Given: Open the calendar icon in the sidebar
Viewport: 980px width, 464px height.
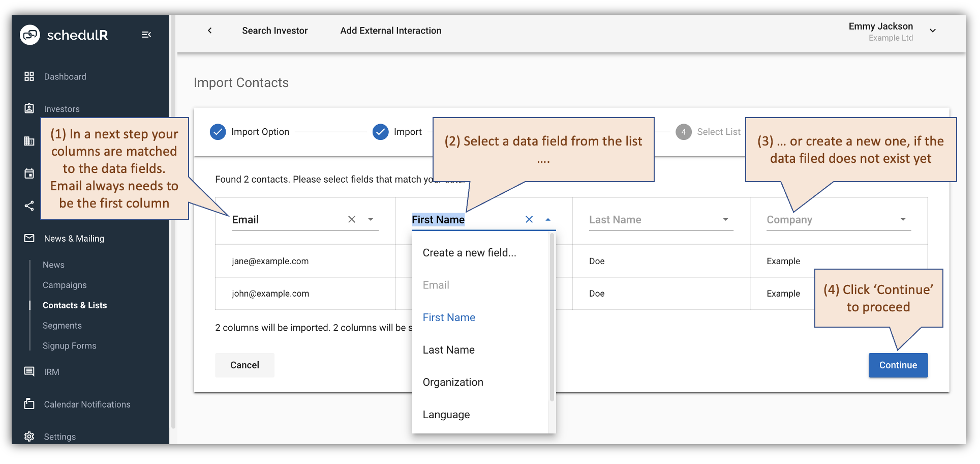Looking at the screenshot, I should [x=29, y=173].
